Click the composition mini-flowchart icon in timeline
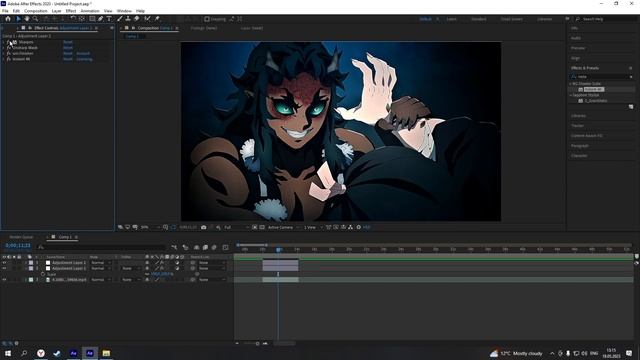This screenshot has height=360, width=640. [x=174, y=247]
